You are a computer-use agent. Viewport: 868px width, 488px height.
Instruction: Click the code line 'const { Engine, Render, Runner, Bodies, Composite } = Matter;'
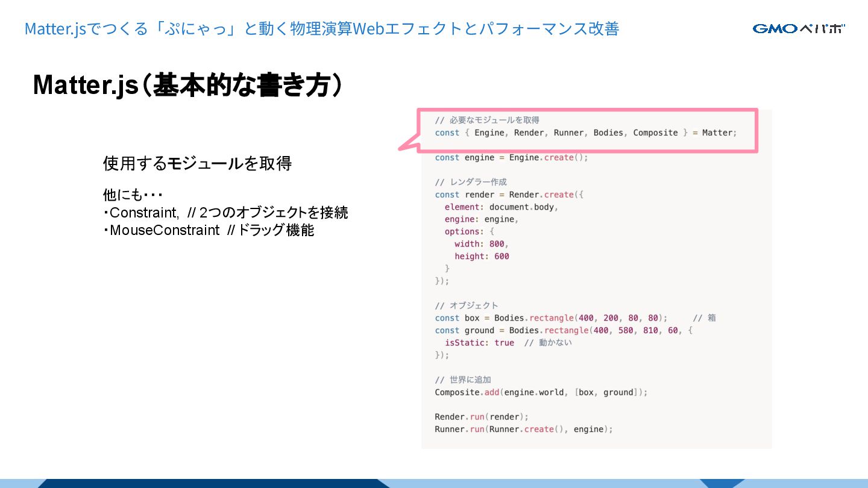pyautogui.click(x=586, y=133)
